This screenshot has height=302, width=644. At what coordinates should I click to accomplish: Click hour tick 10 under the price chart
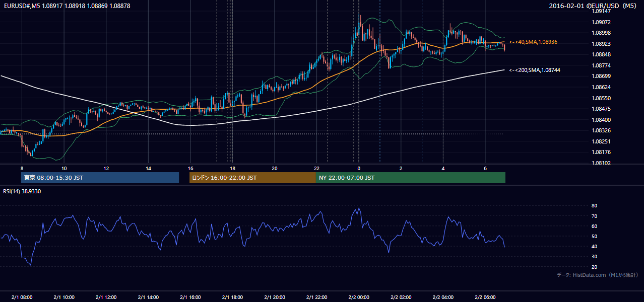(x=64, y=168)
